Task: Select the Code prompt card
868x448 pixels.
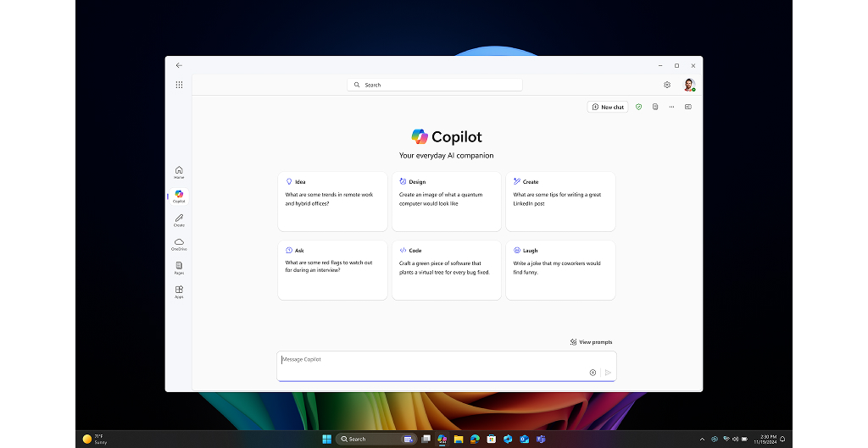Action: pos(446,270)
